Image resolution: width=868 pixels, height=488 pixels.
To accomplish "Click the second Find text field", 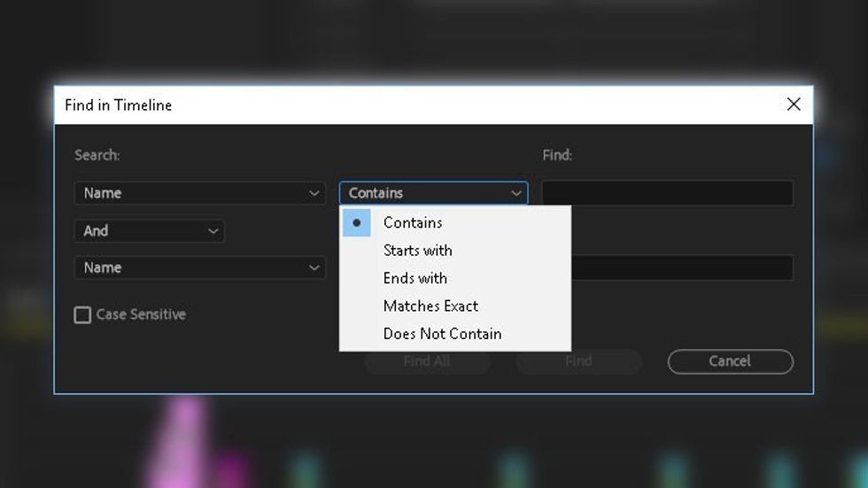I will pos(682,267).
